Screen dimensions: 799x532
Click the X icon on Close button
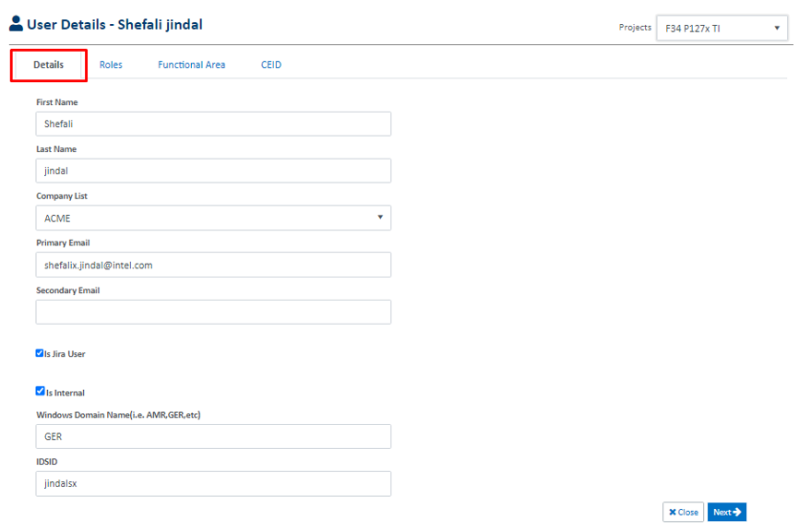673,512
